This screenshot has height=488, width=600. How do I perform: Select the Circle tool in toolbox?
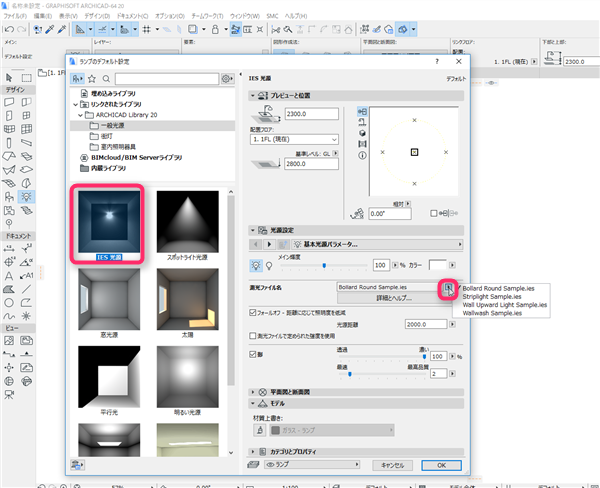point(9,303)
